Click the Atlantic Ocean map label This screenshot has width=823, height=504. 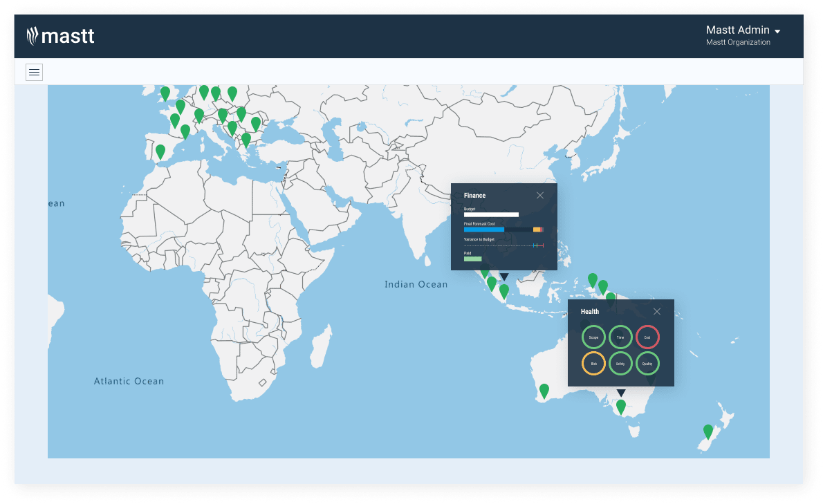point(129,381)
